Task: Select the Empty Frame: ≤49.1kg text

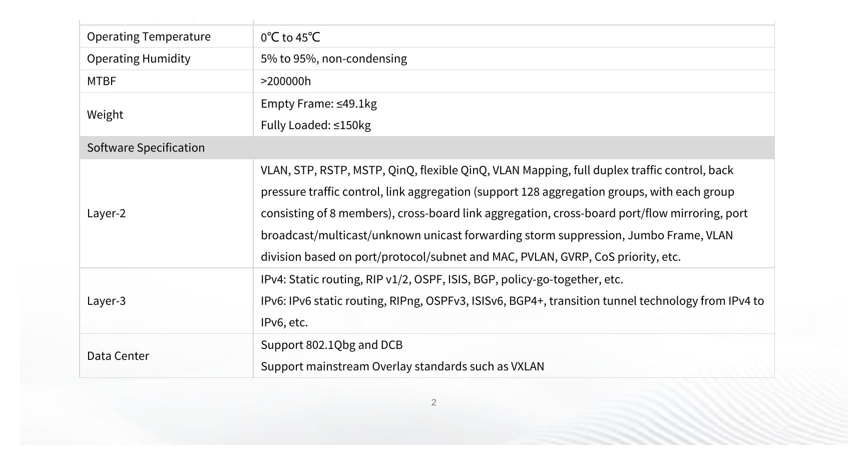Action: pyautogui.click(x=319, y=104)
